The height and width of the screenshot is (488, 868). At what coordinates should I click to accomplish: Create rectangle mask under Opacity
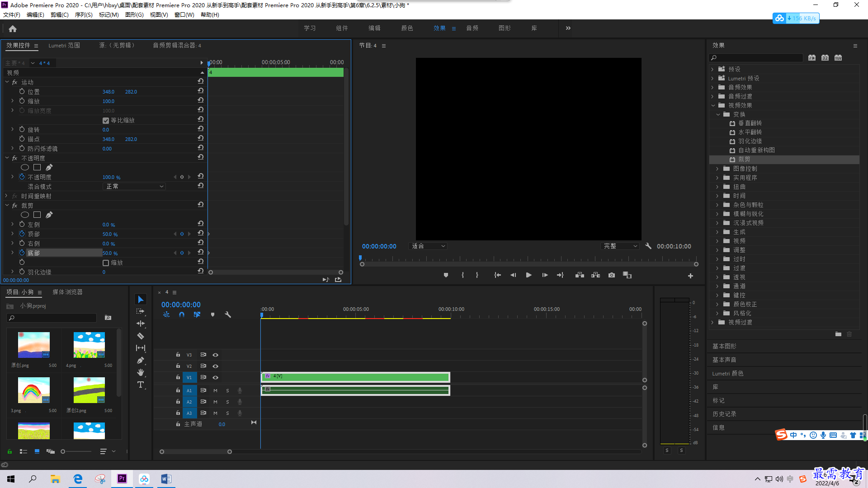pyautogui.click(x=37, y=168)
